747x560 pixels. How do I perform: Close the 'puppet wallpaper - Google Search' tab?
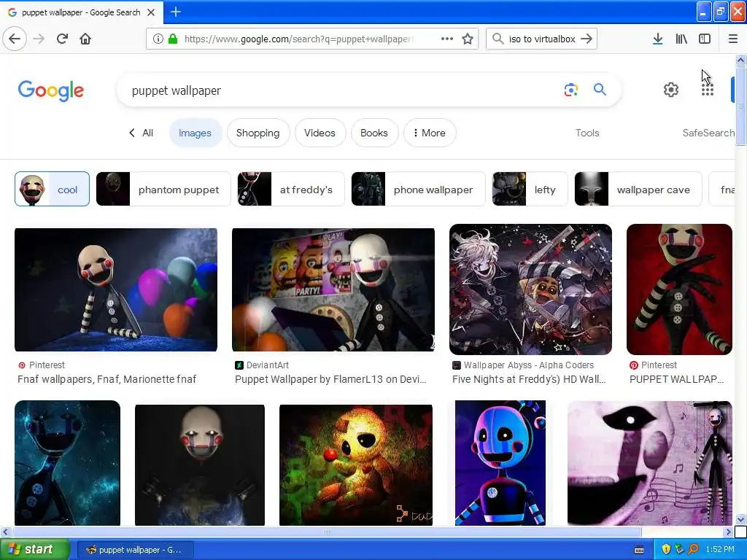click(x=151, y=12)
